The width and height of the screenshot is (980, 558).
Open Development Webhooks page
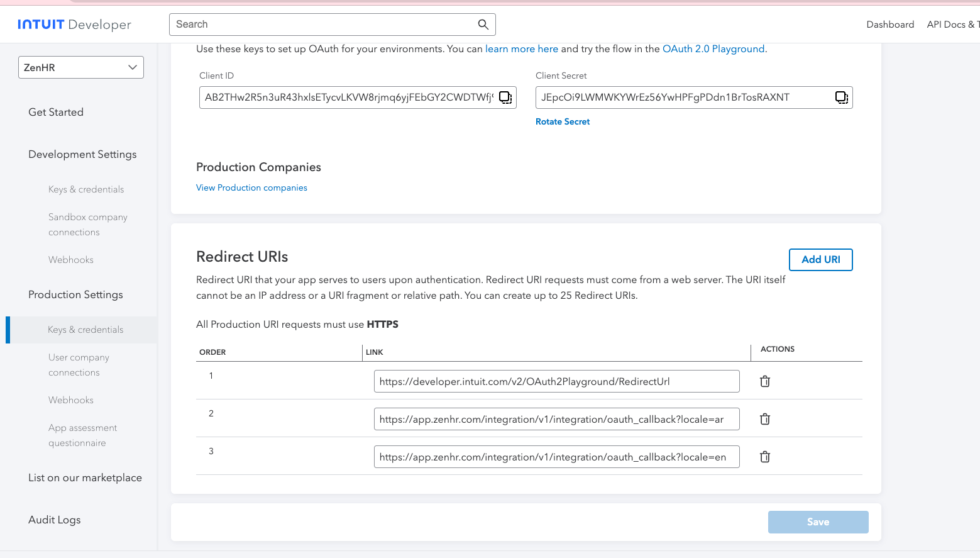(x=71, y=260)
